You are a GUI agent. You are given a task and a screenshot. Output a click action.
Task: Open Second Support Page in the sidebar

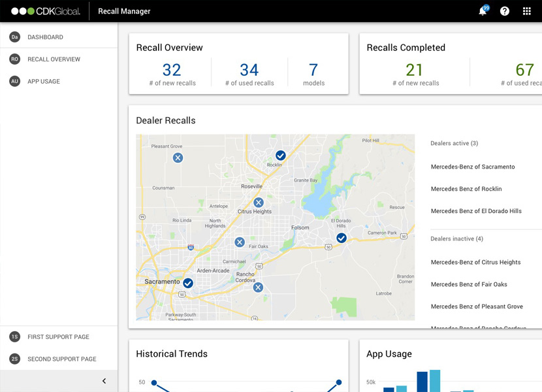(59, 359)
